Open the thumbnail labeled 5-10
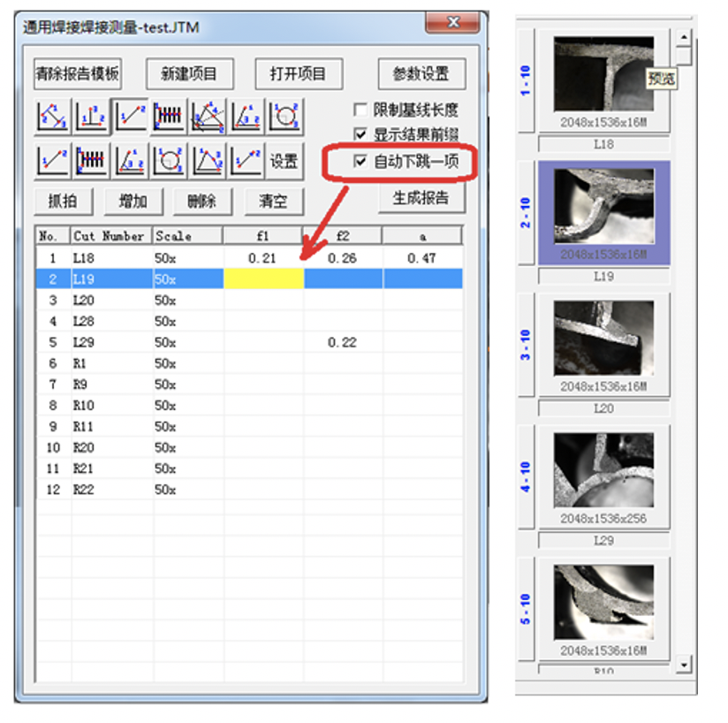 [603, 602]
